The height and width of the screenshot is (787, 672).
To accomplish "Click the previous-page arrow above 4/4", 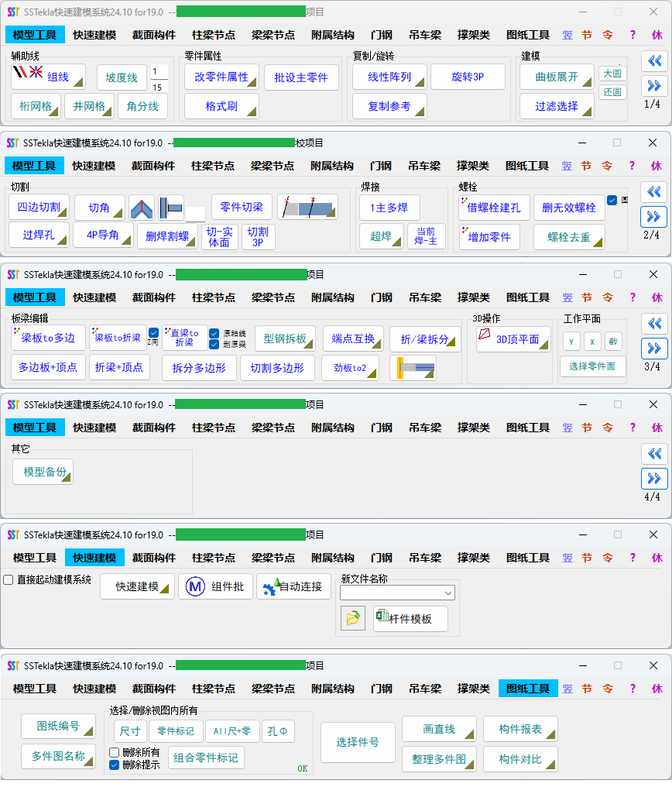I will (654, 453).
